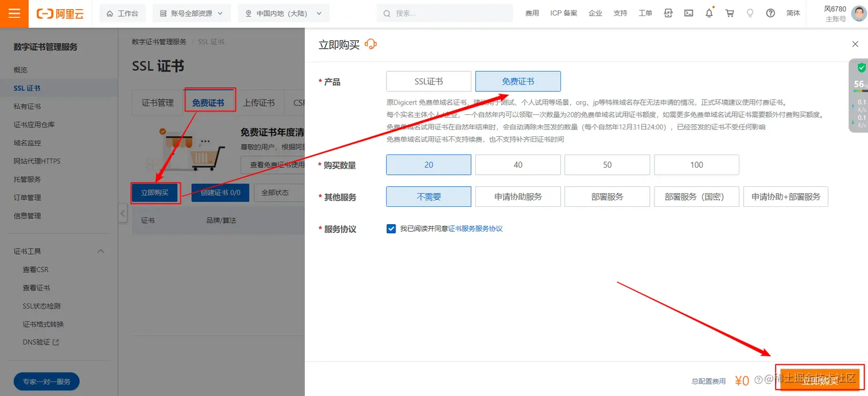Image resolution: width=868 pixels, height=396 pixels.
Task: Select the 免费证书 product option
Action: pyautogui.click(x=518, y=82)
